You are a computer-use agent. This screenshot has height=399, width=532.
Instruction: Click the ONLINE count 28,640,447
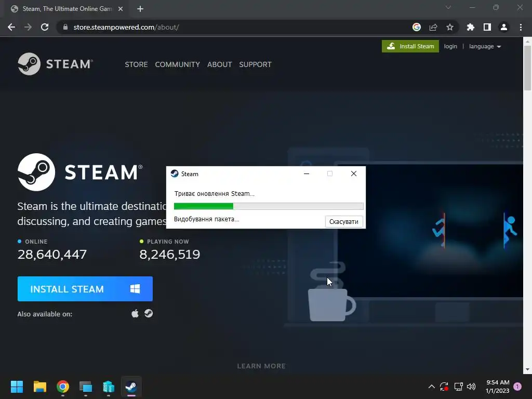tap(52, 254)
